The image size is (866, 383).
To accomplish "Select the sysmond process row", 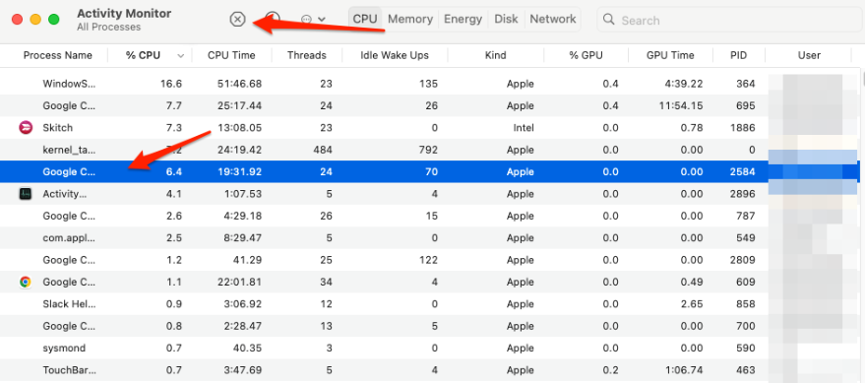I will (430, 348).
